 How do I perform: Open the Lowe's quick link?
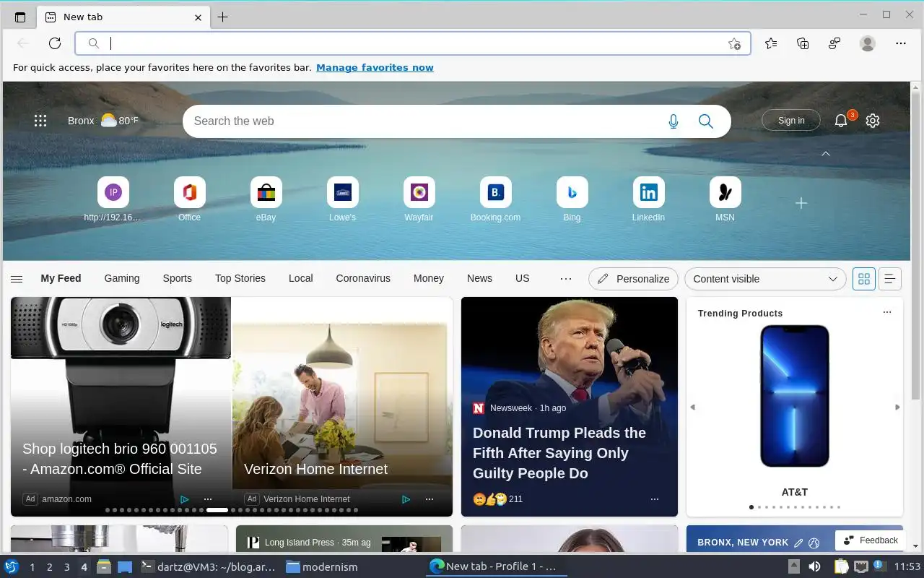point(343,199)
